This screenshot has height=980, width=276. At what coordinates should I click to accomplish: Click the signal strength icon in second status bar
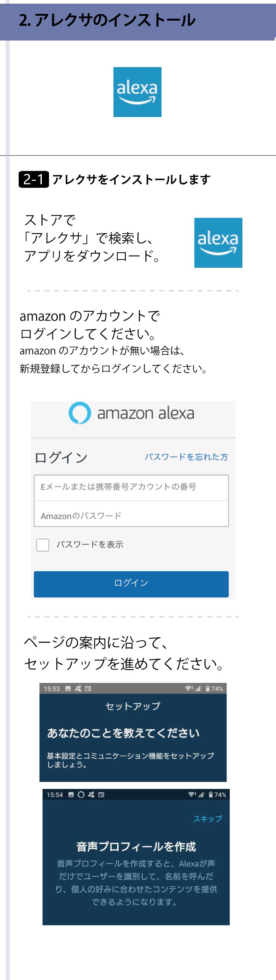(201, 794)
